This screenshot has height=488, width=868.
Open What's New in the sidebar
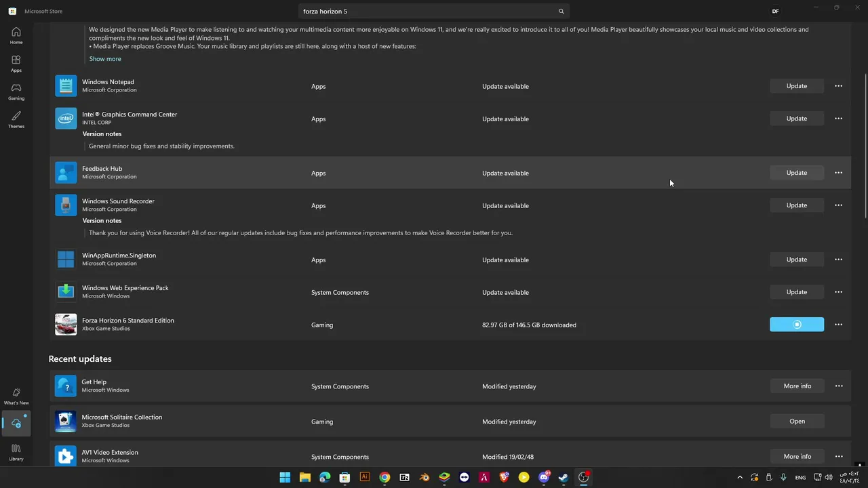pyautogui.click(x=16, y=396)
